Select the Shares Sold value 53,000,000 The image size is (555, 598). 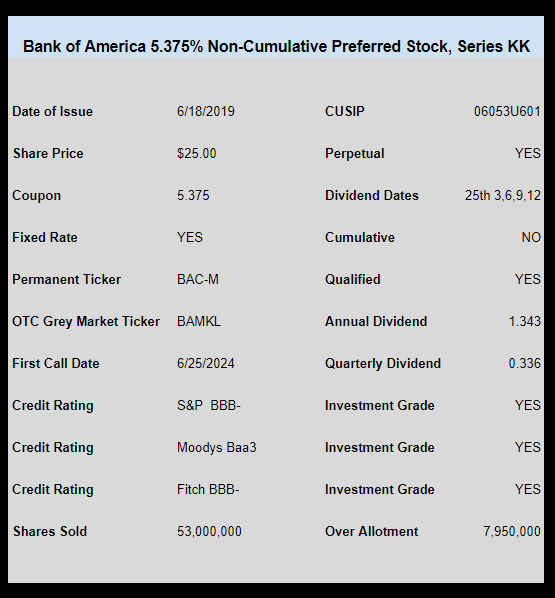tap(209, 531)
